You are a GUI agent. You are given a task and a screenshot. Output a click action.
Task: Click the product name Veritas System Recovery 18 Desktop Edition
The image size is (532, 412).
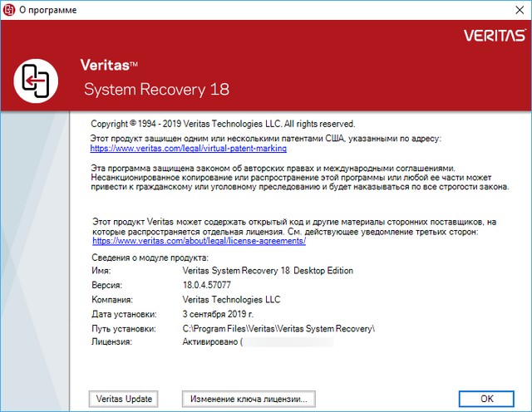tap(267, 271)
